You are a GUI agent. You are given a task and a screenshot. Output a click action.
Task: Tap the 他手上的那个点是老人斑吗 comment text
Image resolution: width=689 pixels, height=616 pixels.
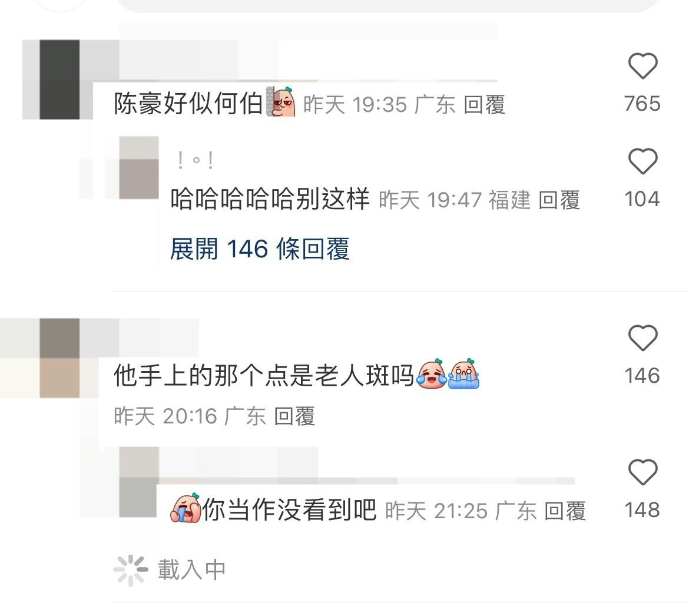(x=264, y=376)
